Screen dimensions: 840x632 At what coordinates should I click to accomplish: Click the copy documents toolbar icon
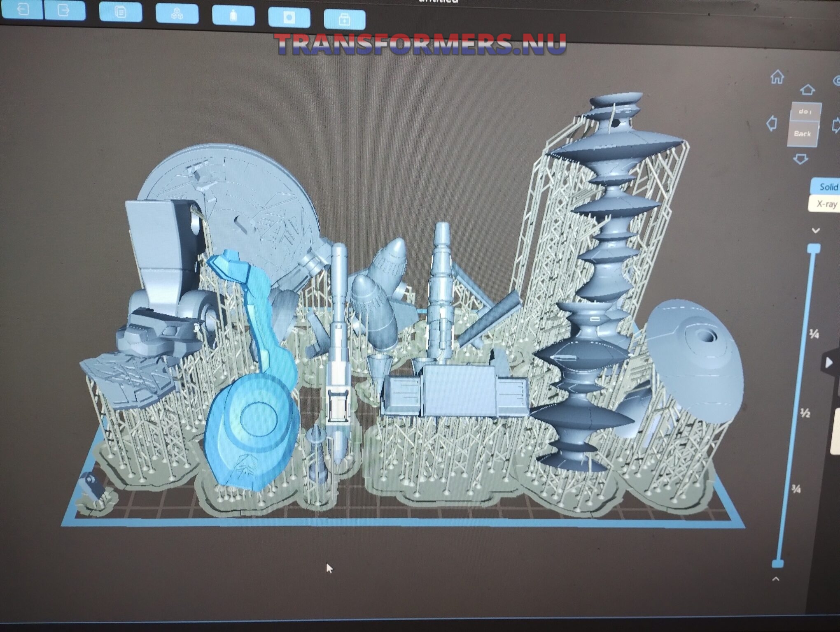[x=120, y=12]
